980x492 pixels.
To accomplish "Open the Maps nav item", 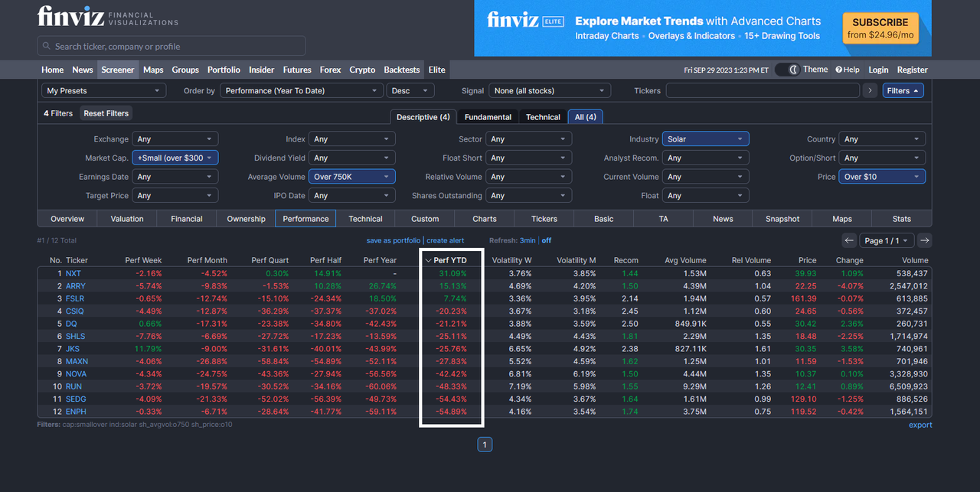I will click(x=153, y=70).
